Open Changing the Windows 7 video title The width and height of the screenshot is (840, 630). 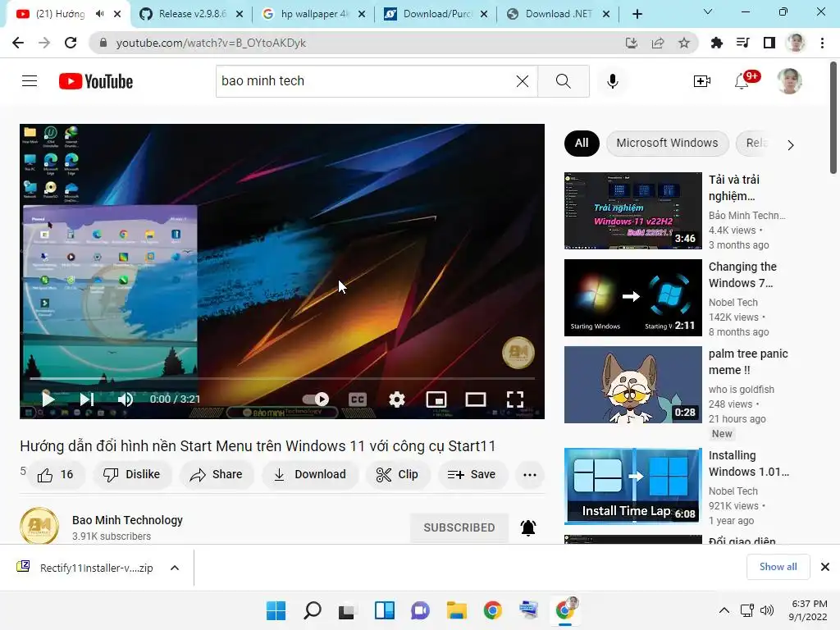click(x=743, y=275)
